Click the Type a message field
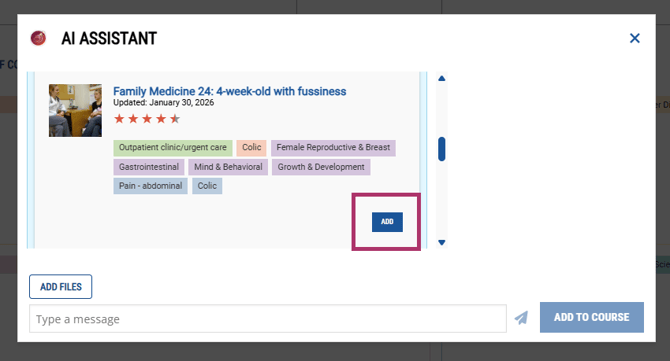This screenshot has width=670, height=361. coord(268,319)
